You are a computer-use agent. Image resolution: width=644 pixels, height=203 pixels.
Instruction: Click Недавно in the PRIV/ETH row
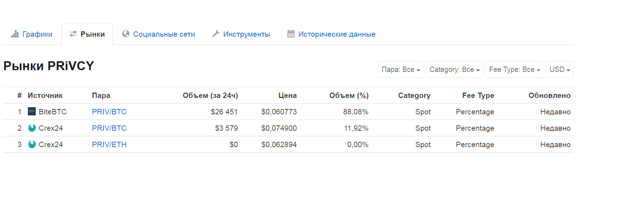(555, 145)
